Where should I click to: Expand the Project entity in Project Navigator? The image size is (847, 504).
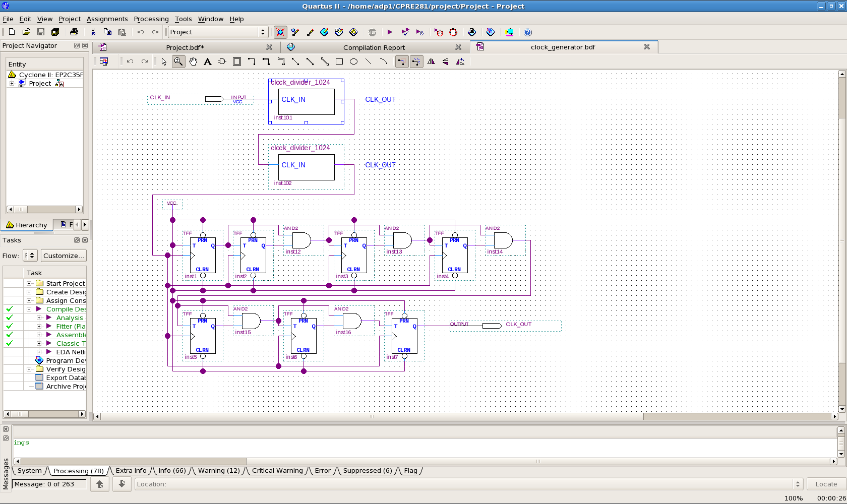coord(12,83)
